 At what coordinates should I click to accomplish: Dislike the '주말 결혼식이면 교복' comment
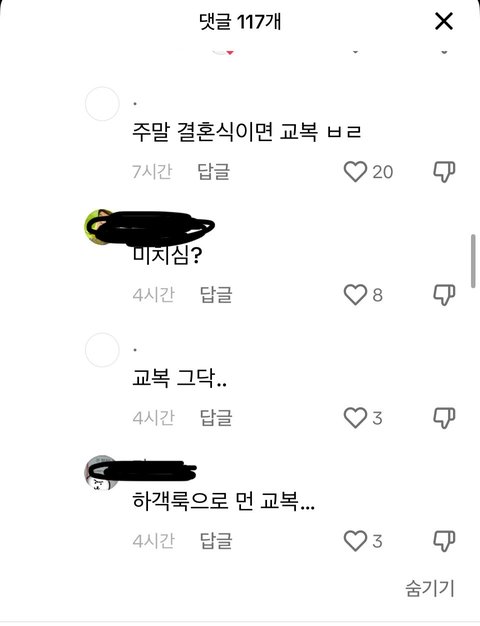444,172
